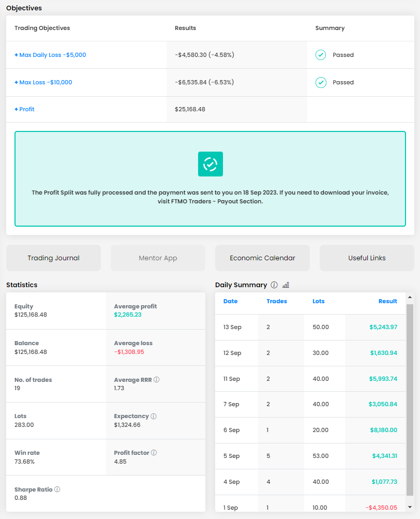Open the Economic Calendar
The height and width of the screenshot is (519, 420).
tap(262, 258)
